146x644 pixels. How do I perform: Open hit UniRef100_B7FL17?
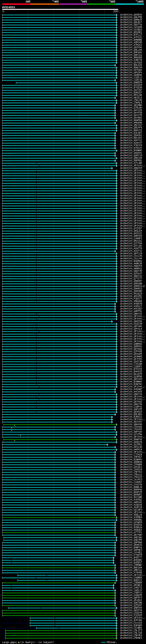coord(131,35)
